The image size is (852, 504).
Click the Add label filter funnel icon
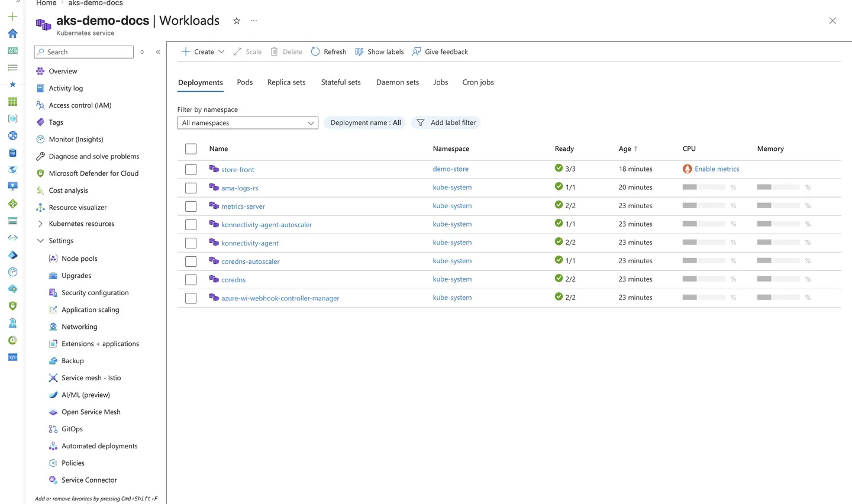pyautogui.click(x=421, y=122)
